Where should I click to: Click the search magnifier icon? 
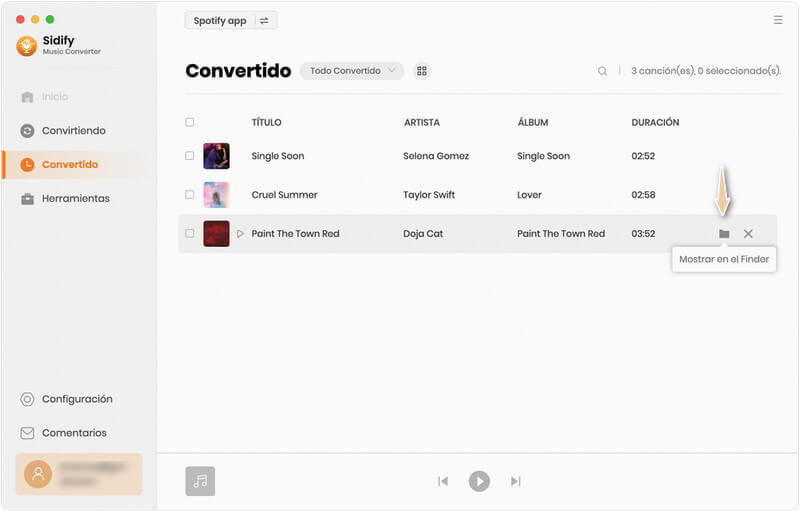[602, 71]
